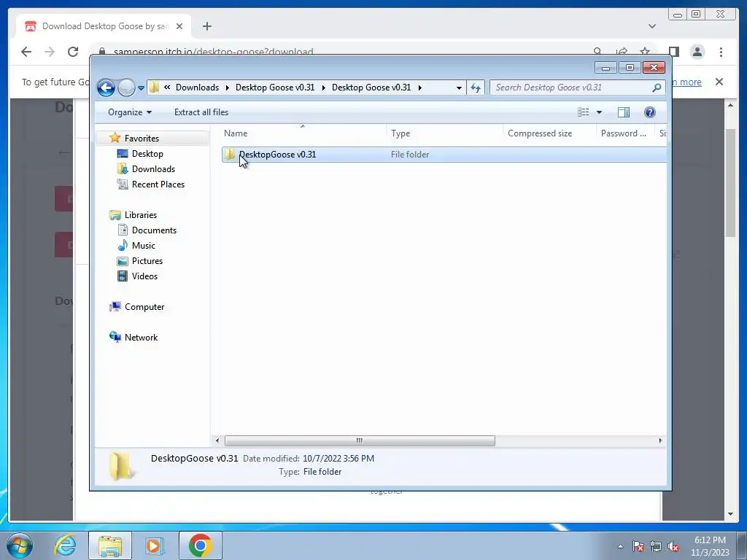Open Chrome three-dot menu

(x=721, y=52)
